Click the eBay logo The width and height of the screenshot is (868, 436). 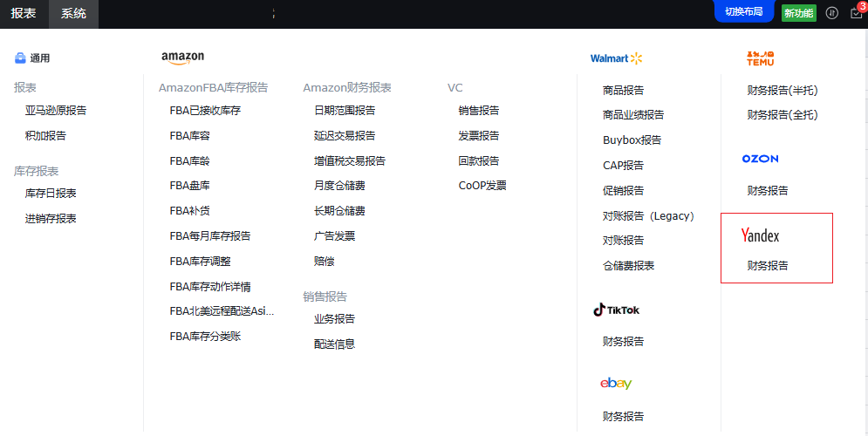tap(616, 383)
